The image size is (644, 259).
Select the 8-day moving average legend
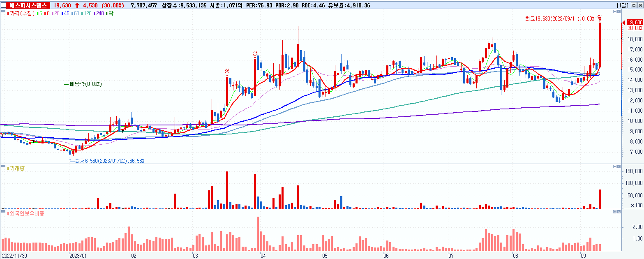pos(47,14)
